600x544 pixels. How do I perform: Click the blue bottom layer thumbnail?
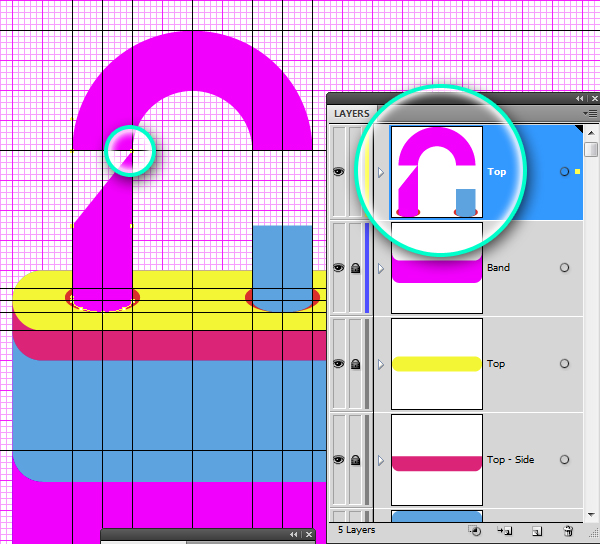click(x=437, y=516)
